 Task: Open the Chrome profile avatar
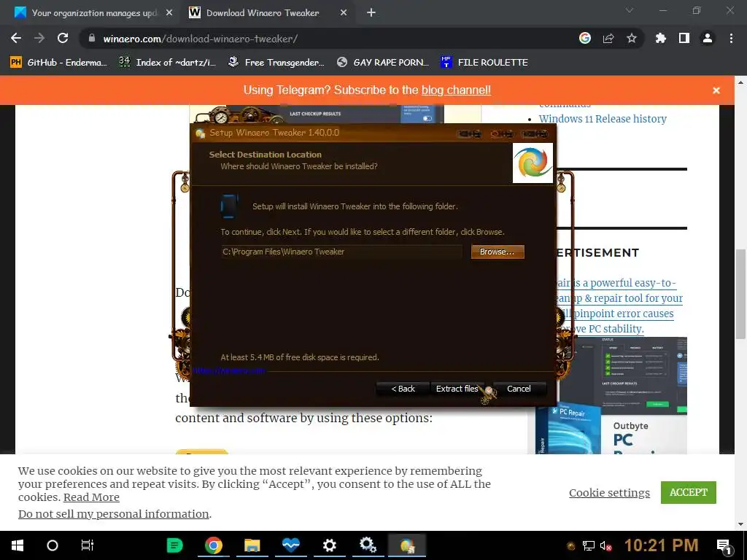click(708, 39)
